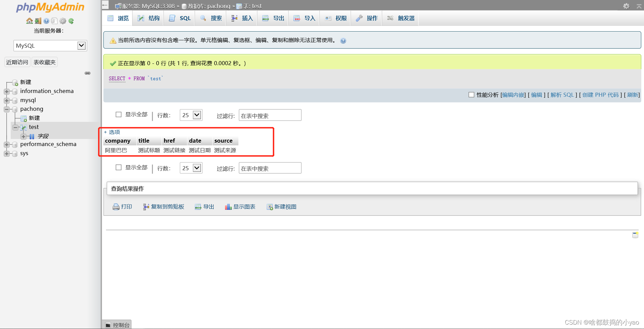Click the link-with-main-panel chain icon
The height and width of the screenshot is (329, 644).
(x=88, y=73)
